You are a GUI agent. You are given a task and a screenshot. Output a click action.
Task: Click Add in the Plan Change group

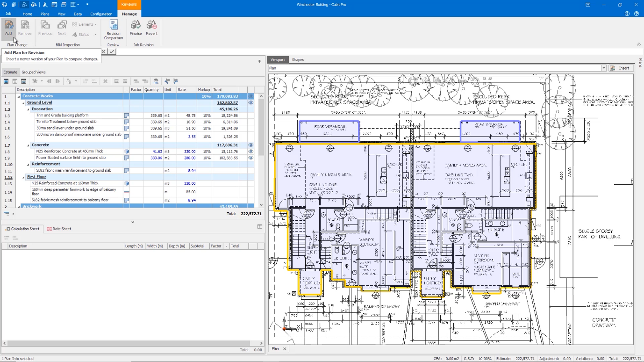coord(8,28)
